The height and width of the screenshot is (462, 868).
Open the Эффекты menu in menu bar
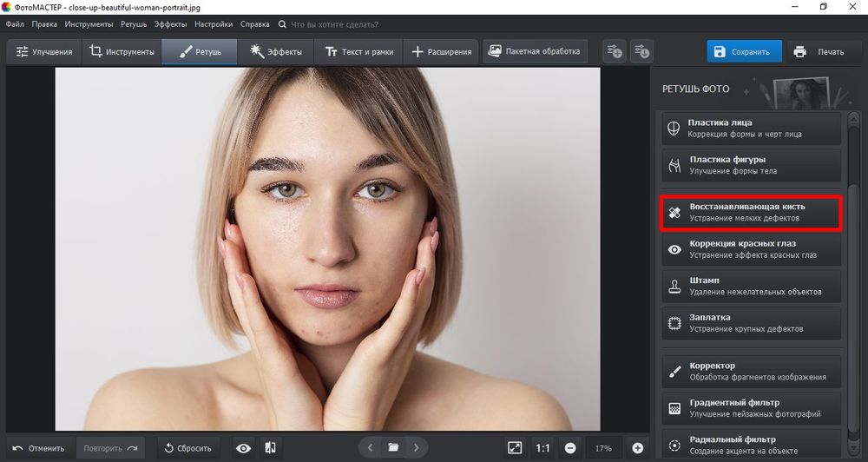[171, 24]
